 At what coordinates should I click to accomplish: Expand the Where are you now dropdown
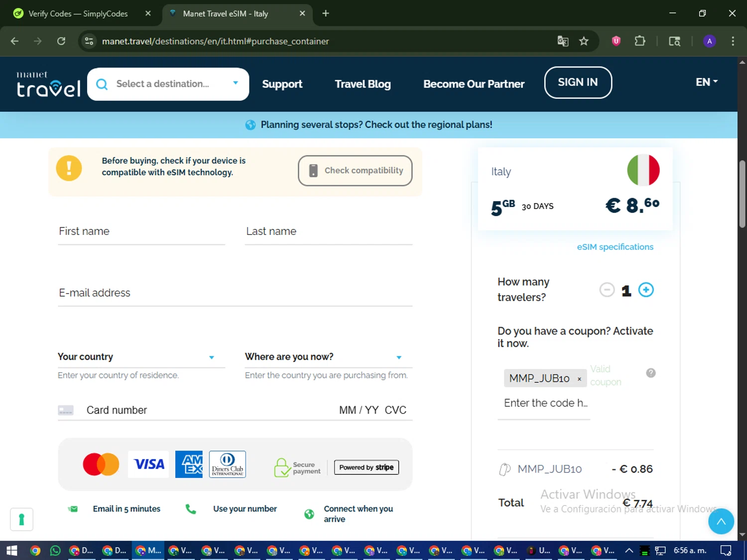329,357
